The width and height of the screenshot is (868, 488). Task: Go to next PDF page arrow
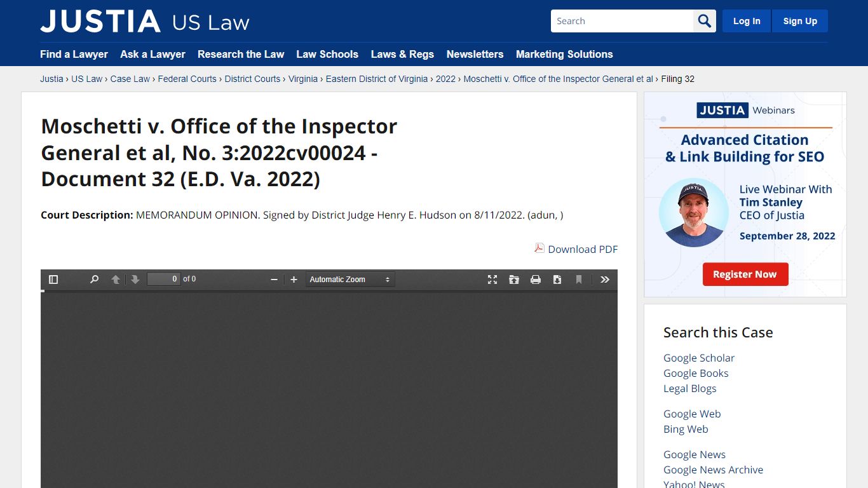coord(135,280)
